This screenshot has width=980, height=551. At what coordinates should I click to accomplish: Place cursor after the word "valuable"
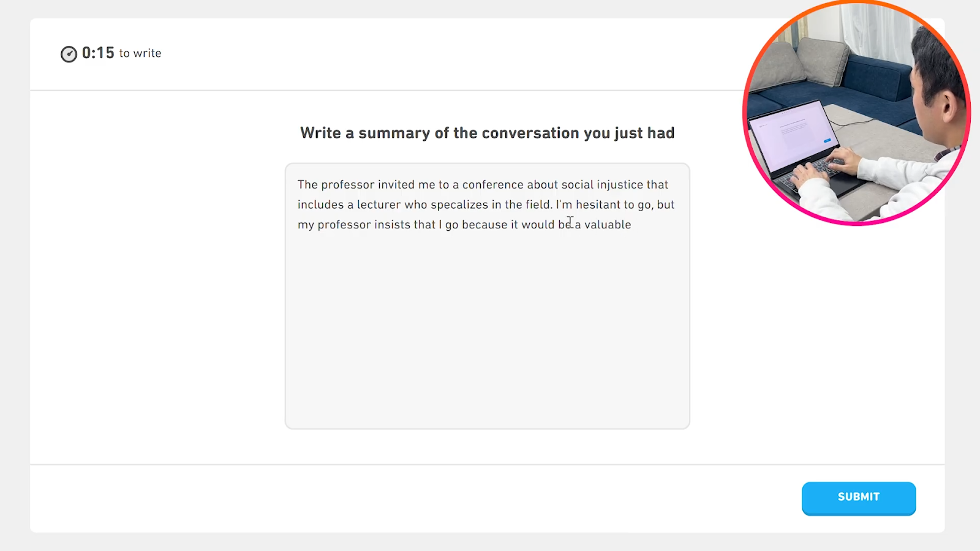(x=631, y=225)
